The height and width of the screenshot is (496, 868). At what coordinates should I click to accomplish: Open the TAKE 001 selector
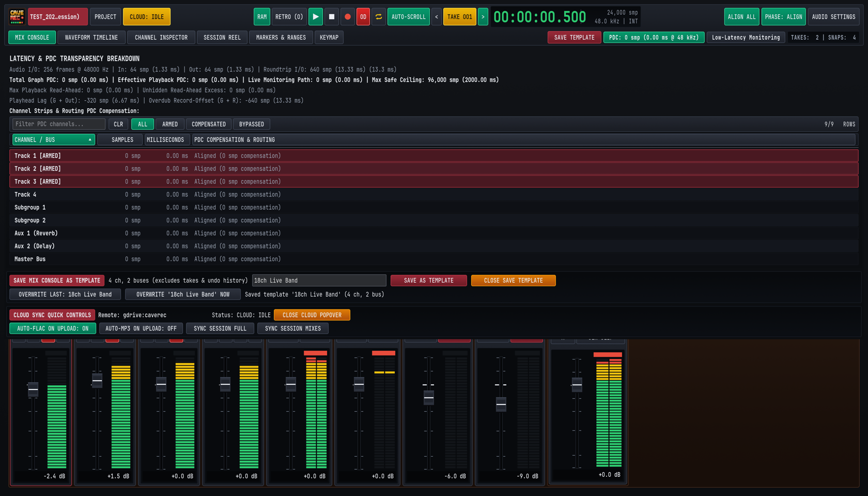click(460, 17)
